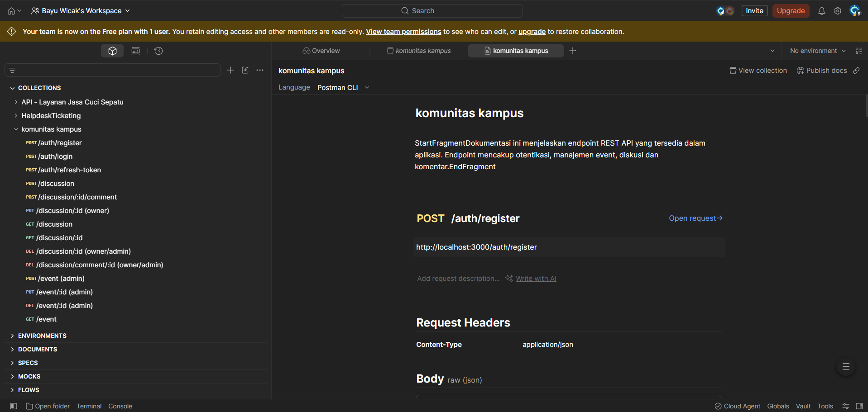Open the Environments sidebar icon

tap(135, 51)
